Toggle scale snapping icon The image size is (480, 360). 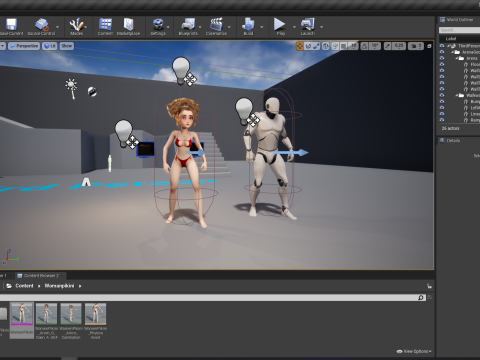click(x=387, y=46)
